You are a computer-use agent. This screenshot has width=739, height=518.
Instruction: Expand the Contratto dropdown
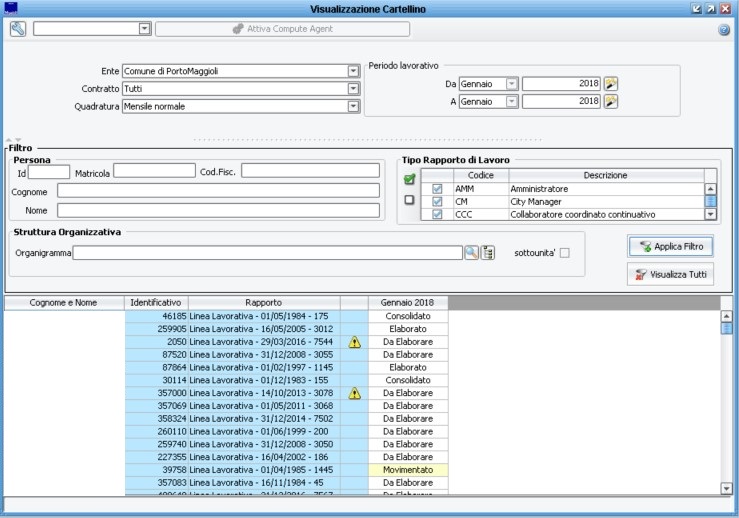(x=353, y=88)
